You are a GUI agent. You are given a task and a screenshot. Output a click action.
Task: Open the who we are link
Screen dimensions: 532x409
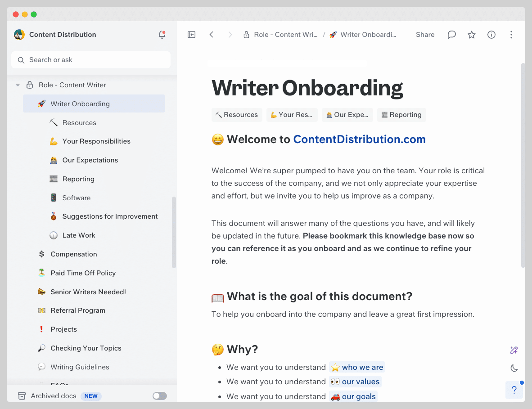point(357,367)
